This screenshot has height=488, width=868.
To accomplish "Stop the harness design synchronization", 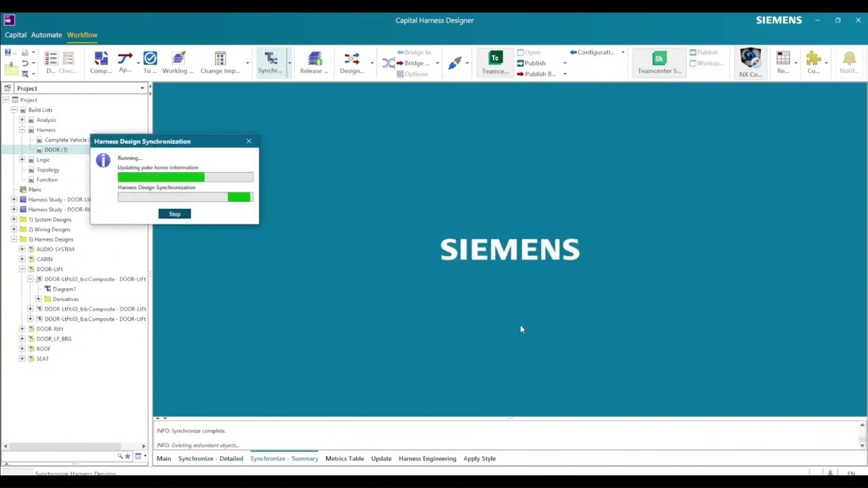I will [x=175, y=214].
